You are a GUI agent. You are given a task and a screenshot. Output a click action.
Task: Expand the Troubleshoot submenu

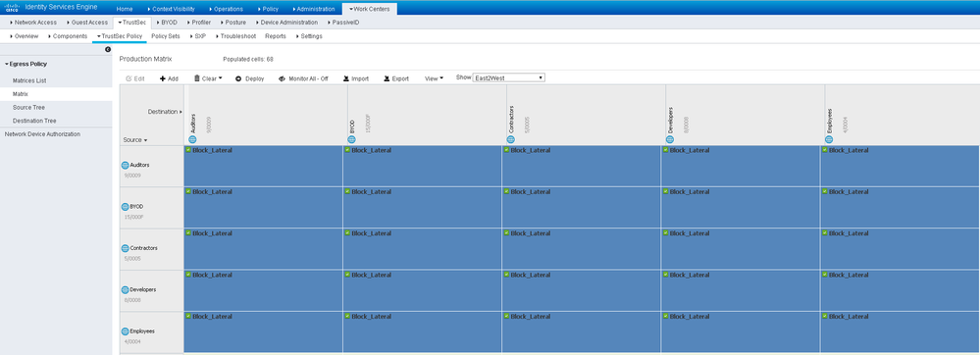click(235, 36)
